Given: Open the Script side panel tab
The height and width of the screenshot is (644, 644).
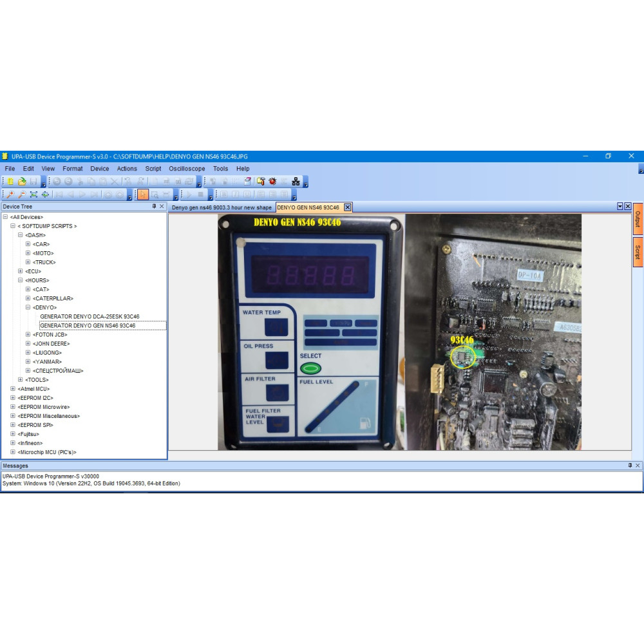Looking at the screenshot, I should click(638, 252).
